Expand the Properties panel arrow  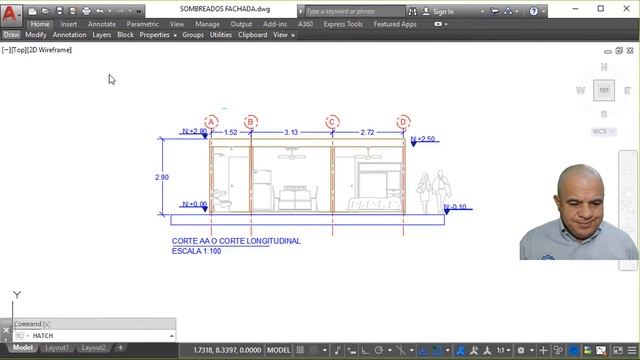[175, 36]
